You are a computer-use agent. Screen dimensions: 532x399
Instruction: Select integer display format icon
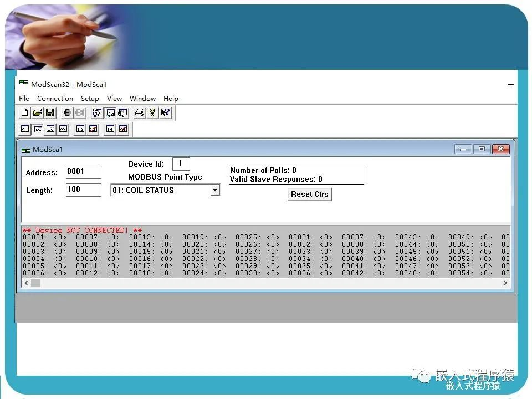click(x=50, y=129)
